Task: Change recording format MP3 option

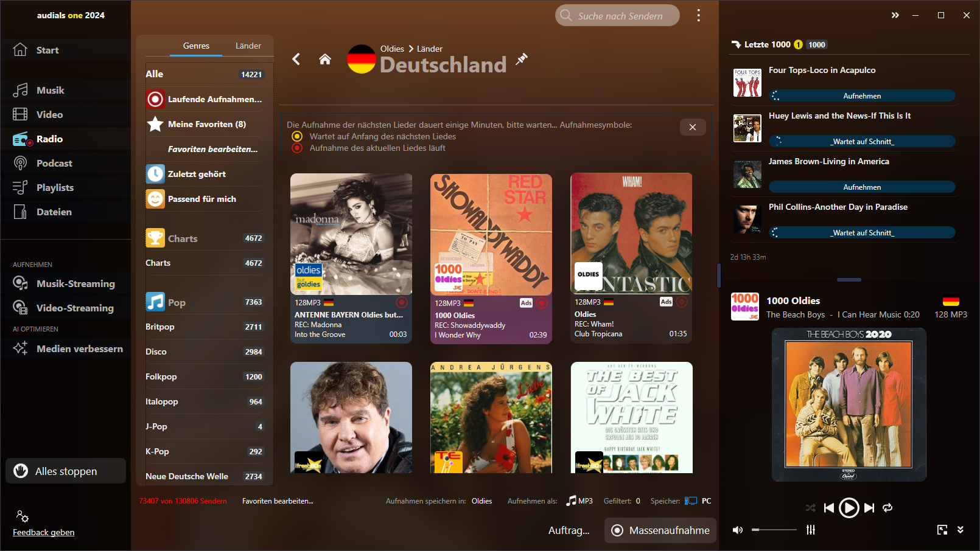Action: (579, 501)
